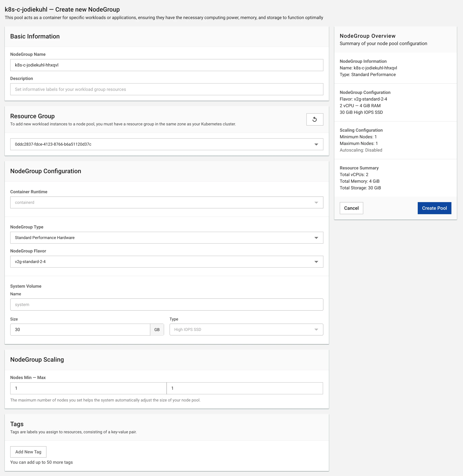Viewport: 463px width, 476px height.
Task: Open NodeGroup Type Standard Performance Hardware dropdown
Action: tap(167, 238)
